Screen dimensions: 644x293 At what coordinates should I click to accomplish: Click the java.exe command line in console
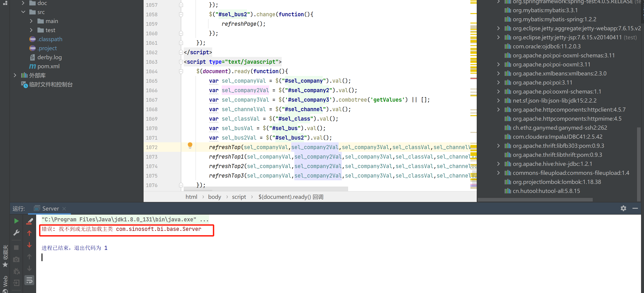pyautogui.click(x=125, y=219)
